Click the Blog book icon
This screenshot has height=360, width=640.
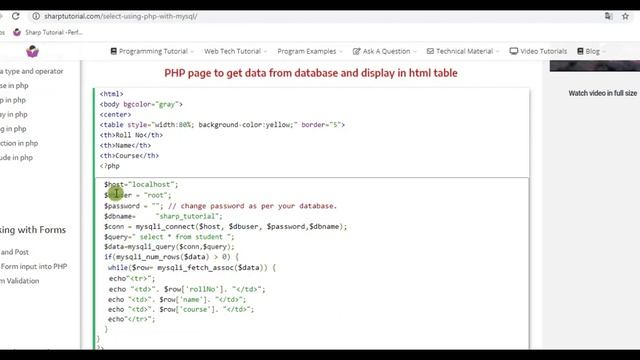(580, 51)
